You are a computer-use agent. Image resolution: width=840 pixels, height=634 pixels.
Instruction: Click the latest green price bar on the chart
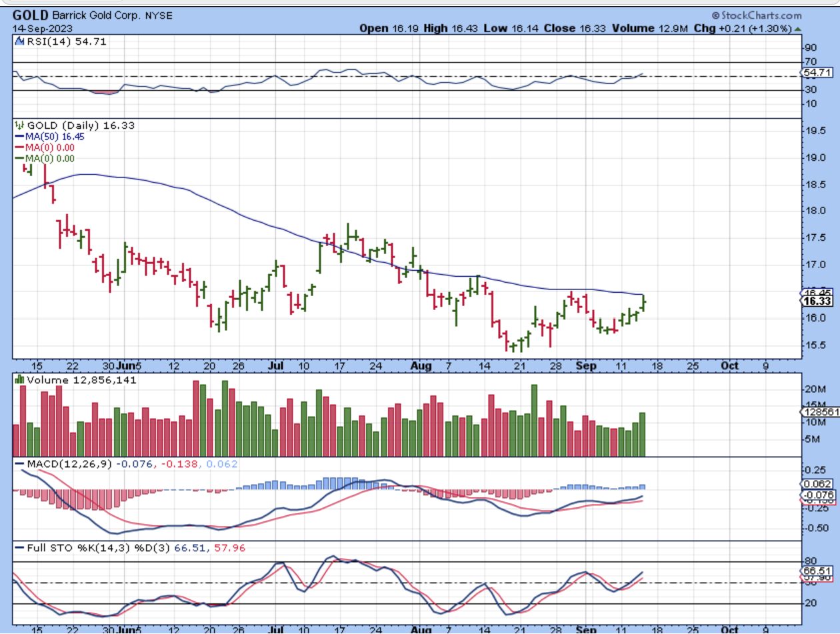click(x=643, y=303)
